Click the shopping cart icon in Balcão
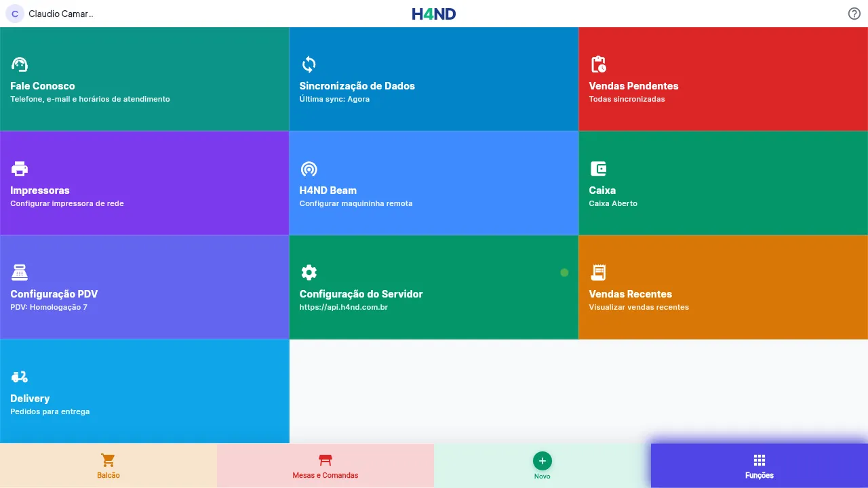Image resolution: width=868 pixels, height=488 pixels. click(108, 460)
